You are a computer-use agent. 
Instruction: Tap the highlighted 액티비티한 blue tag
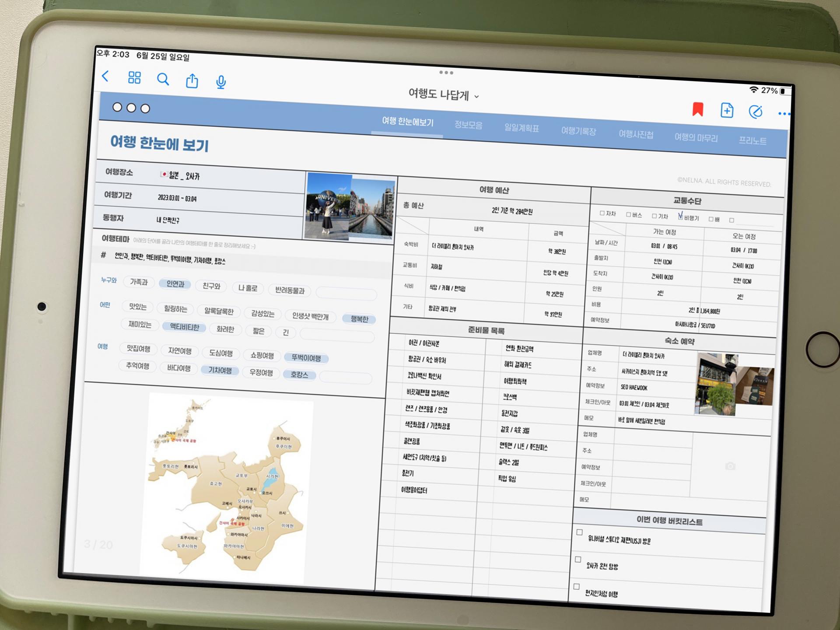click(x=184, y=327)
